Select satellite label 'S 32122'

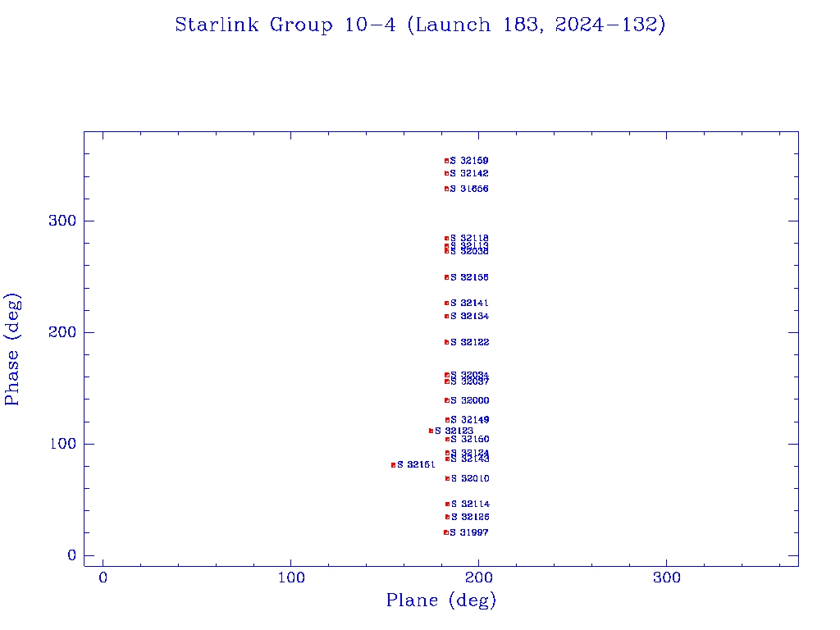470,342
